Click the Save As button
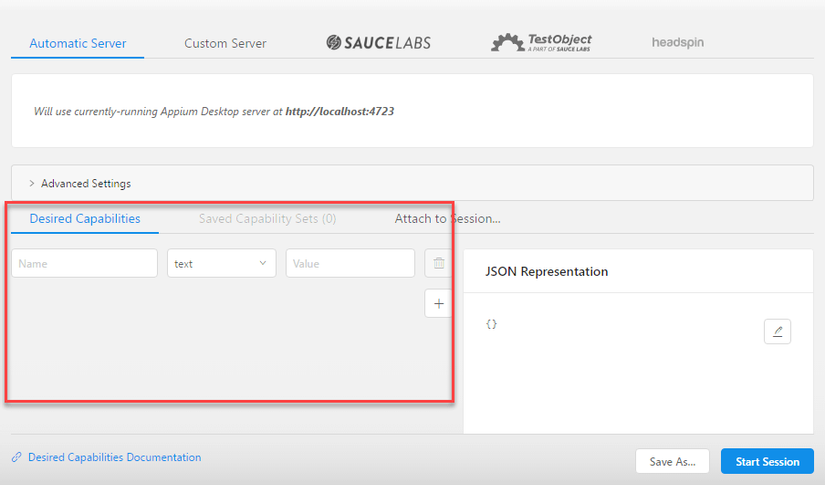The image size is (825, 485). tap(672, 462)
